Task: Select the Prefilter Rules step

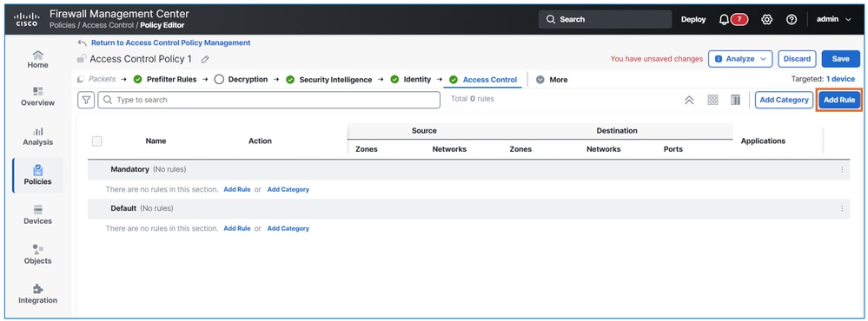Action: pyautogui.click(x=165, y=80)
